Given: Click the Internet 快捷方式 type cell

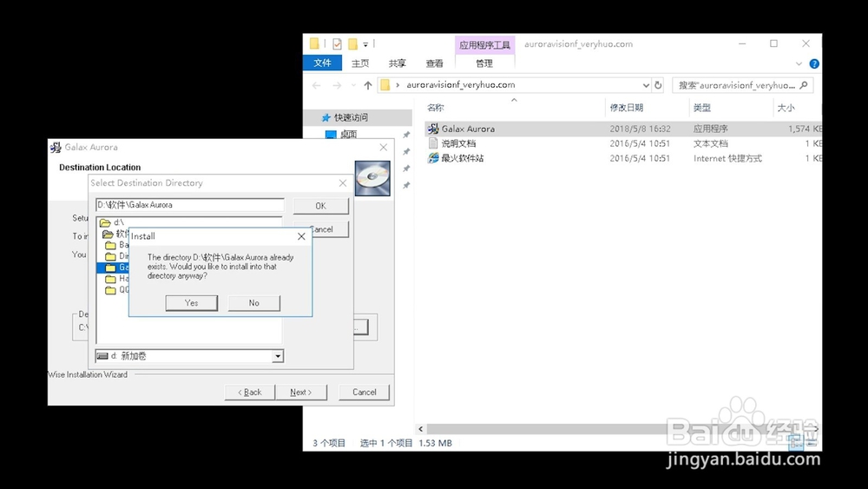Looking at the screenshot, I should click(727, 158).
